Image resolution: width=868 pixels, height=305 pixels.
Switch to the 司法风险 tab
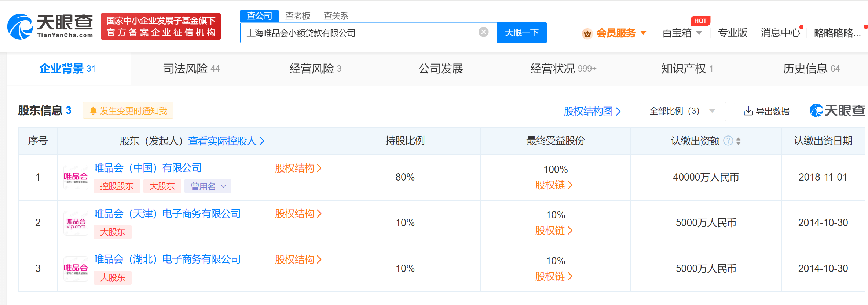click(191, 69)
